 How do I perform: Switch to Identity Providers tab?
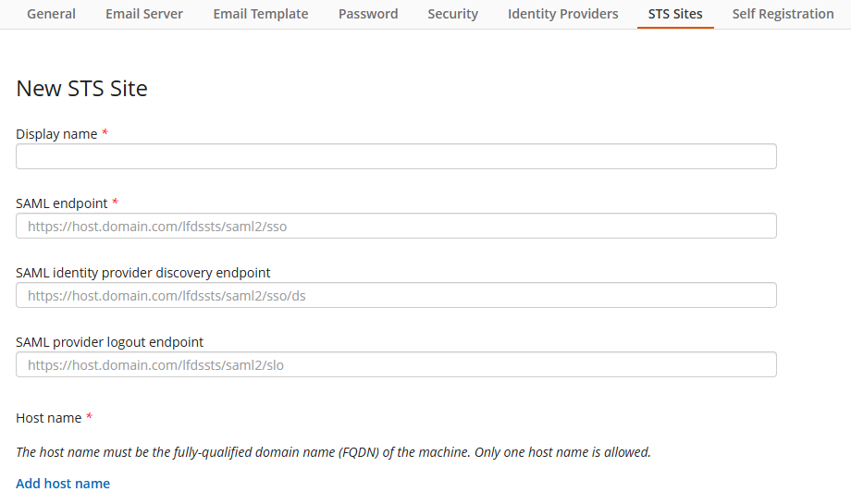[562, 14]
